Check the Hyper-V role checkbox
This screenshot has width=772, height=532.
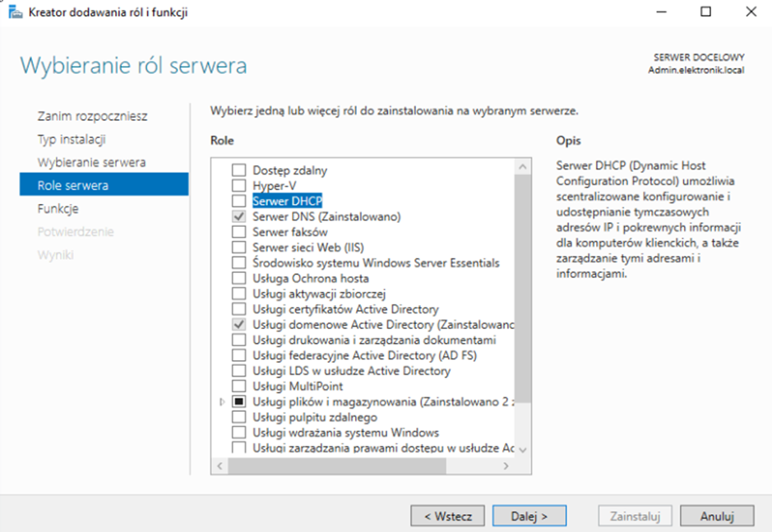pos(238,186)
